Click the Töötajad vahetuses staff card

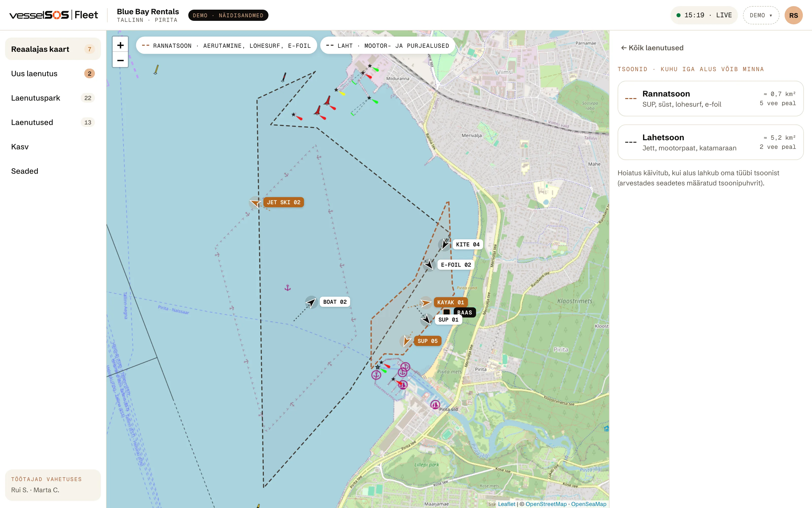pyautogui.click(x=53, y=485)
